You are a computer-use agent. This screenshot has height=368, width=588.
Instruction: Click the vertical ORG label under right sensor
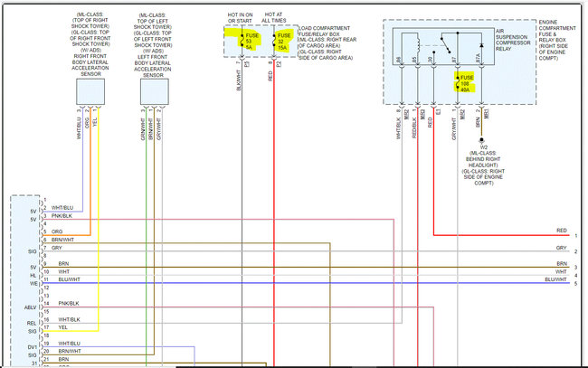point(87,123)
